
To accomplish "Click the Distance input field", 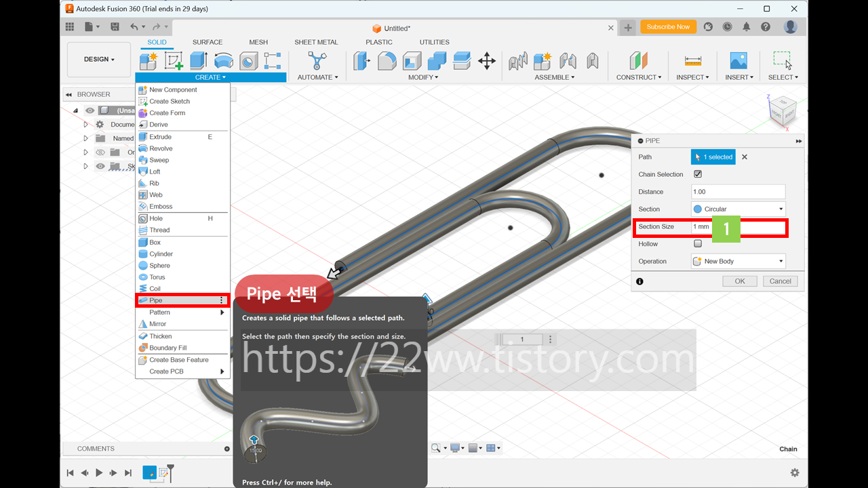I will pos(738,192).
